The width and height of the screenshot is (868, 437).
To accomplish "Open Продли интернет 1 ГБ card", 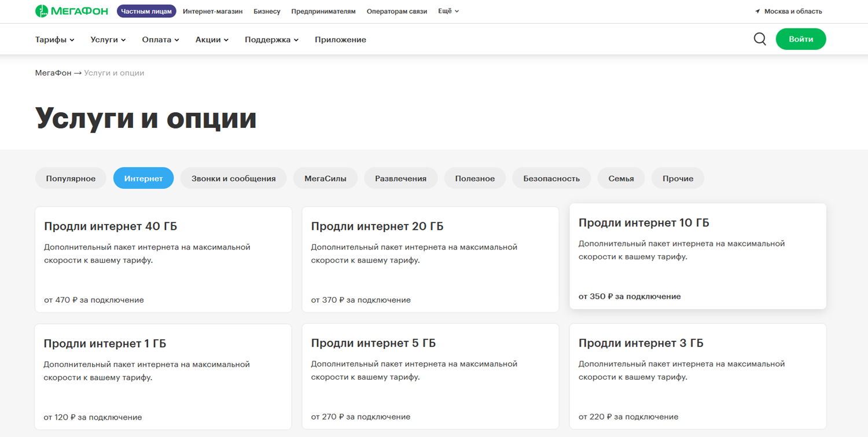I will (x=163, y=376).
